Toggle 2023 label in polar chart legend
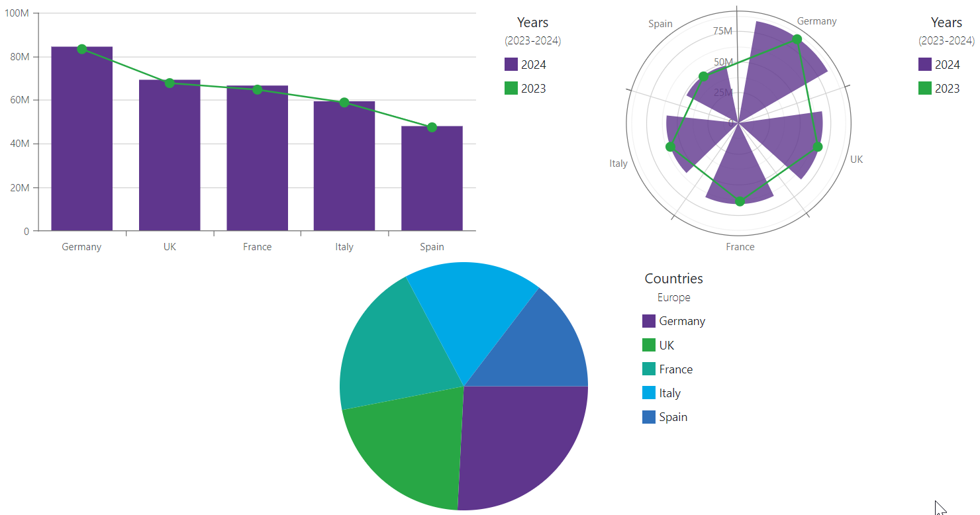This screenshot has width=980, height=515. point(948,89)
